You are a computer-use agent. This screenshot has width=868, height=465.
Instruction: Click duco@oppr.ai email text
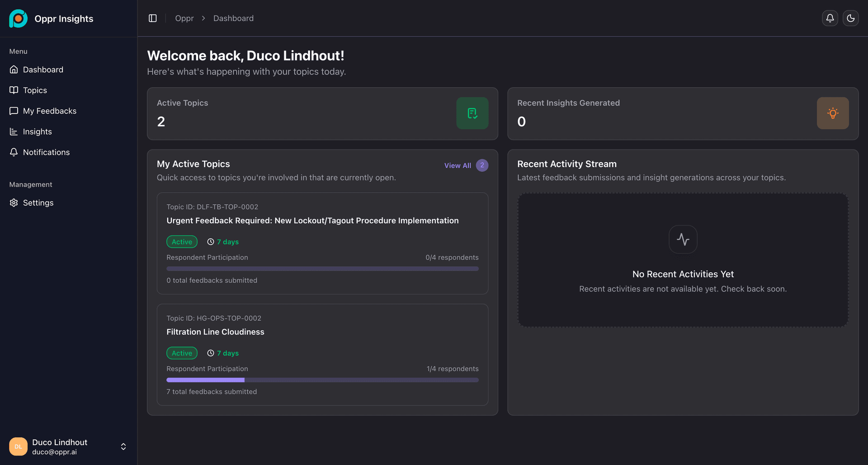pyautogui.click(x=54, y=452)
